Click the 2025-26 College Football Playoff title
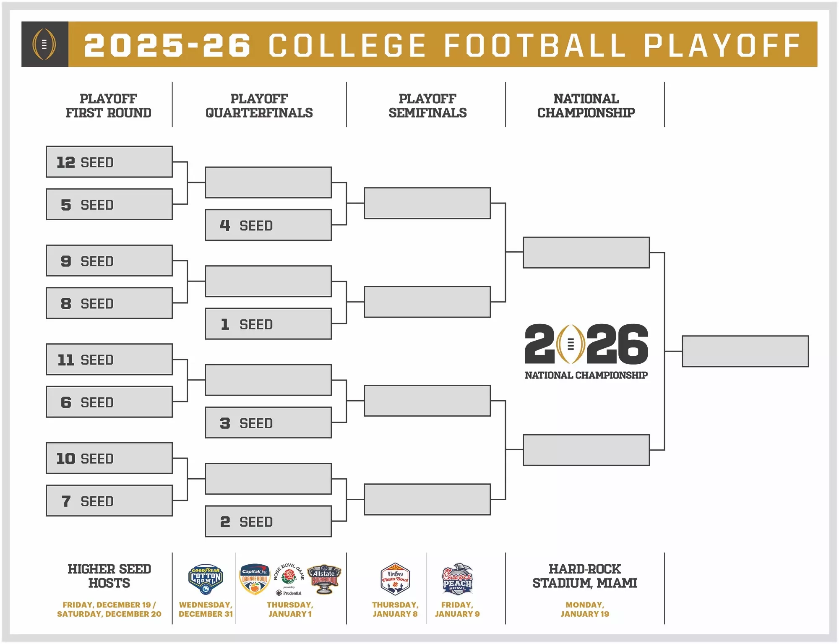 point(443,45)
